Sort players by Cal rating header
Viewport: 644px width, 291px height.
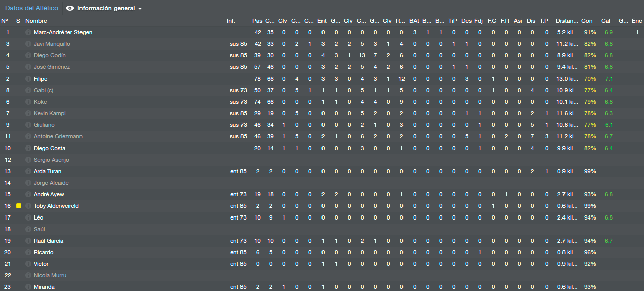tap(606, 21)
